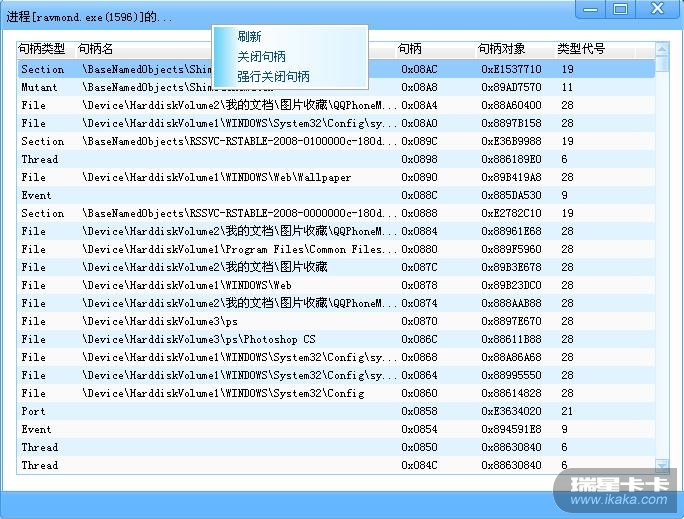
Task: Minimize the ravmond.exe handle window
Action: pyautogui.click(x=590, y=9)
